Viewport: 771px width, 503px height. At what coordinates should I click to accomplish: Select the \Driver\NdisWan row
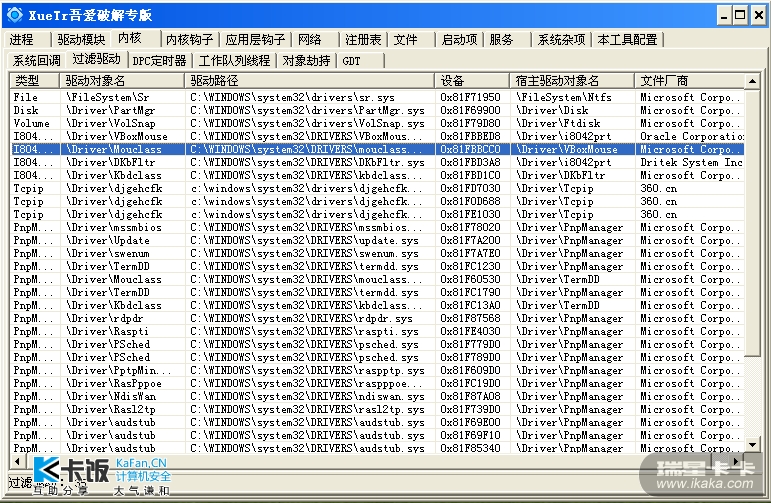point(377,396)
